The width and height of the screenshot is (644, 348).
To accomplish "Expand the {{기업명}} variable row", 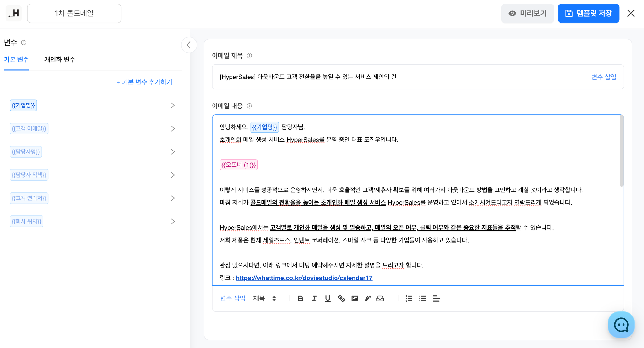I will tap(173, 105).
